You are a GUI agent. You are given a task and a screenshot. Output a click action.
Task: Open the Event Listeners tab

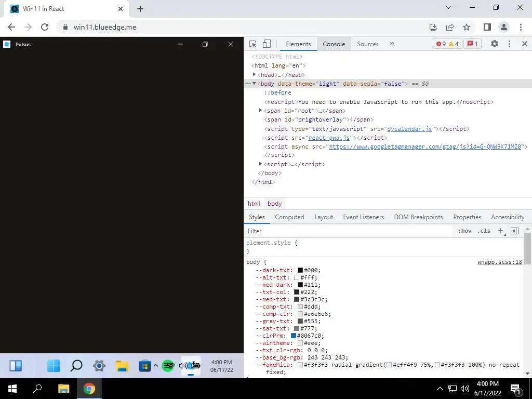pyautogui.click(x=363, y=217)
